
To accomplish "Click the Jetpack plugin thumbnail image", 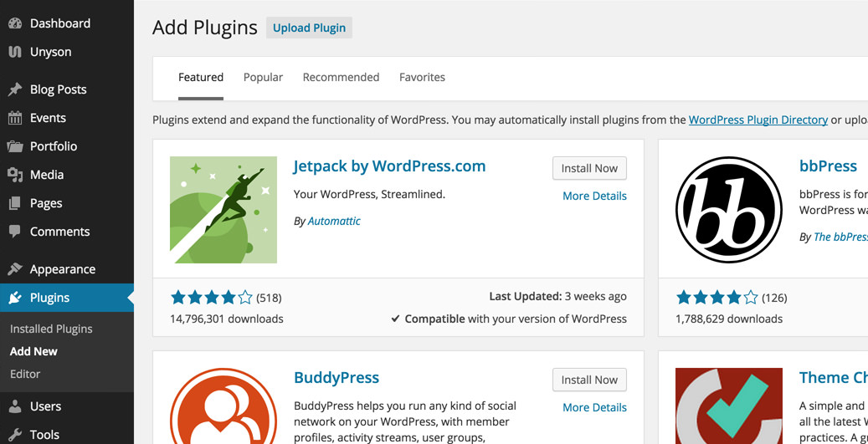I will click(x=223, y=210).
